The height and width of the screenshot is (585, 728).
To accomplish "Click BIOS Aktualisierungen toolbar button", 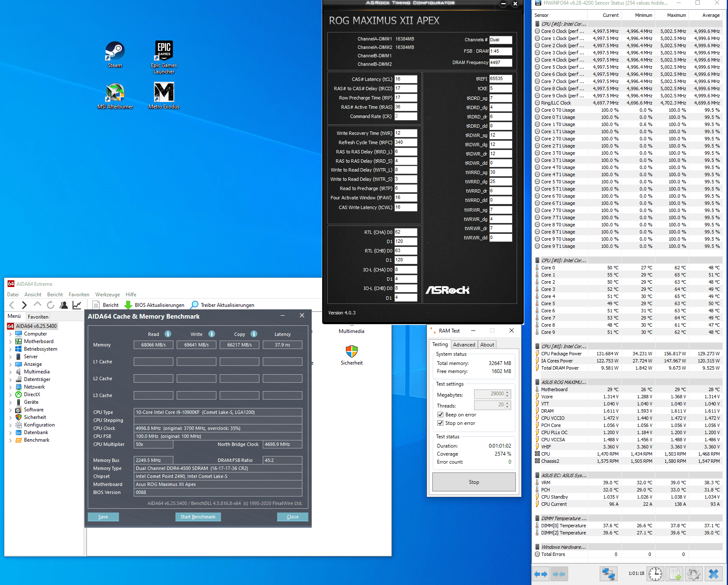I will point(154,305).
